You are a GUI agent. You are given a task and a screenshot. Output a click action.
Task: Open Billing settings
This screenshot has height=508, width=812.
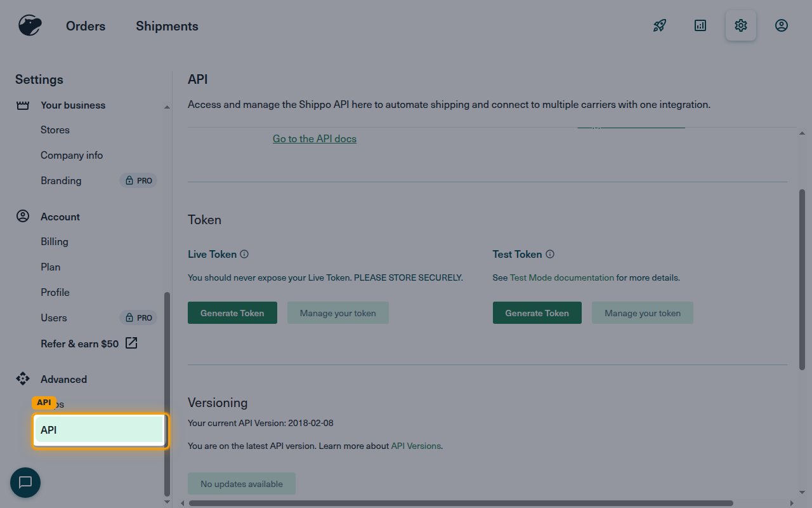click(x=55, y=241)
